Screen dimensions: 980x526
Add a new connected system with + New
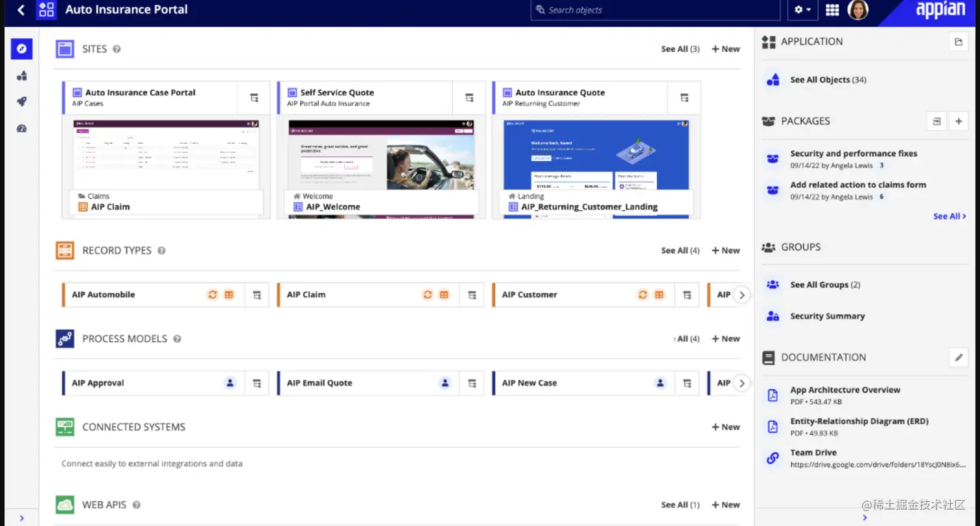725,427
